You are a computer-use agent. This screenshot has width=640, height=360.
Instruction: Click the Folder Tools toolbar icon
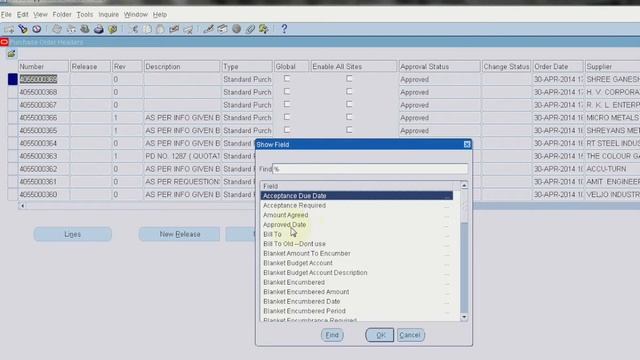(264, 29)
